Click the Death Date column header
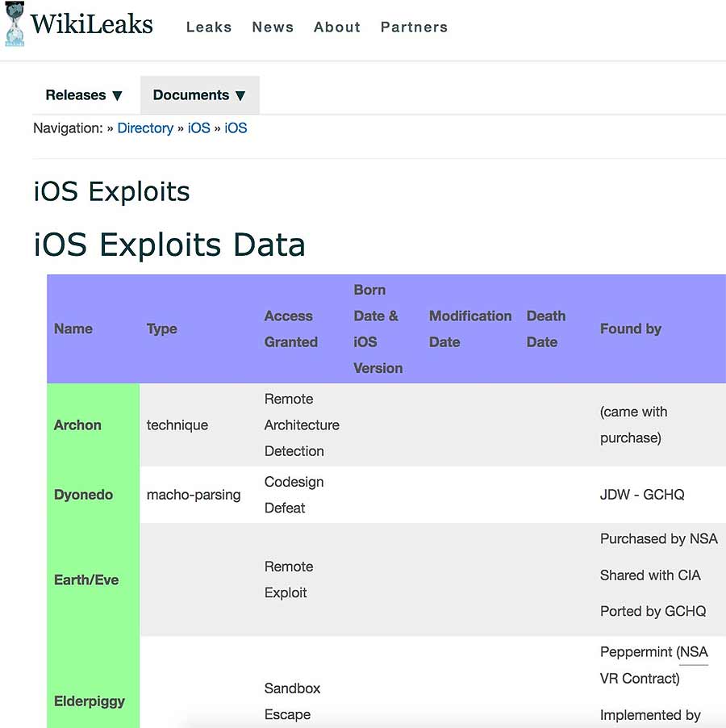The image size is (726, 728). [546, 328]
